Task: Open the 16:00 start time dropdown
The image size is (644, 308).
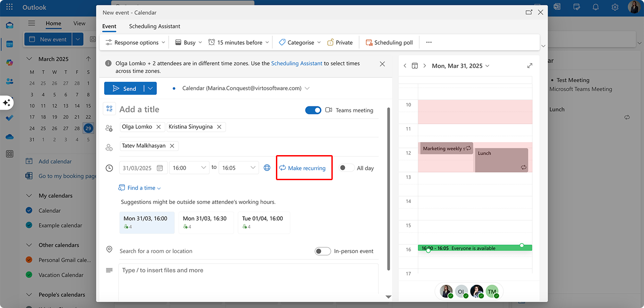Action: [189, 167]
